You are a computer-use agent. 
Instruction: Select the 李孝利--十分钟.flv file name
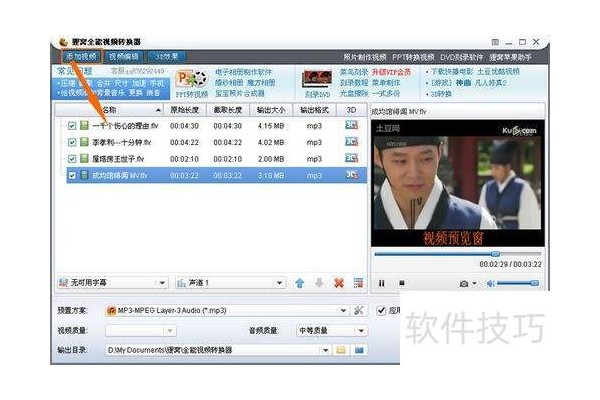[121, 142]
